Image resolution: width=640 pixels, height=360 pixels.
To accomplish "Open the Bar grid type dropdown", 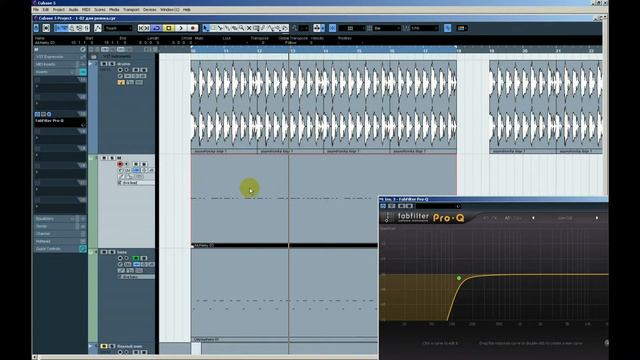I will (x=387, y=28).
